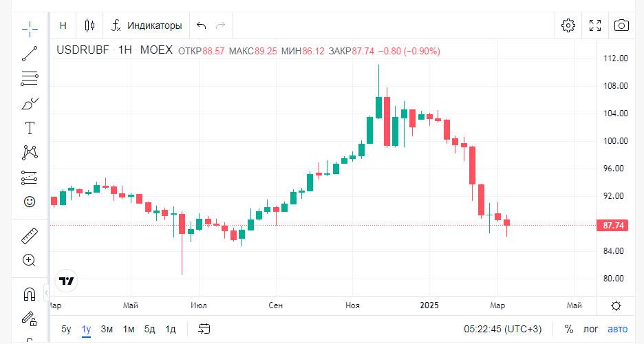Open the candlestick chart type dropdown
The image size is (644, 344).
click(89, 25)
